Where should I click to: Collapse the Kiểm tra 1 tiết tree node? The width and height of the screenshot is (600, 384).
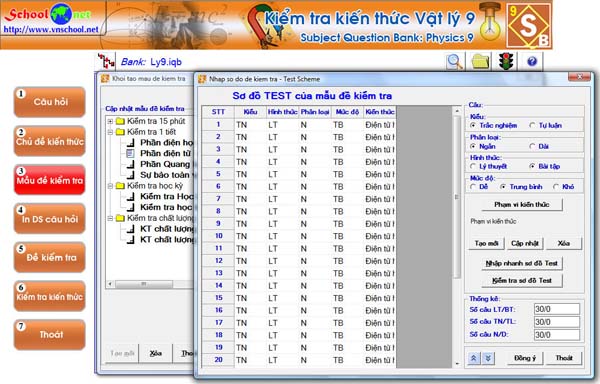[110, 132]
